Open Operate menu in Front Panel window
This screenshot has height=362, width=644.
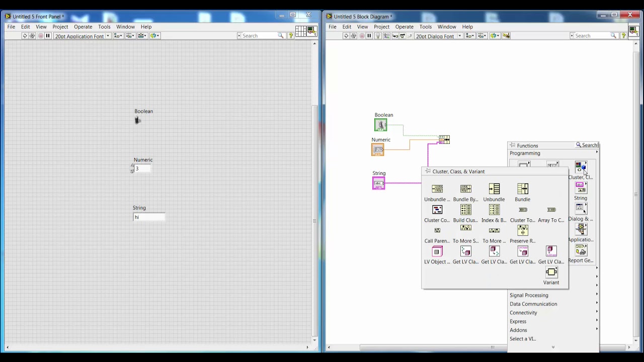(83, 27)
